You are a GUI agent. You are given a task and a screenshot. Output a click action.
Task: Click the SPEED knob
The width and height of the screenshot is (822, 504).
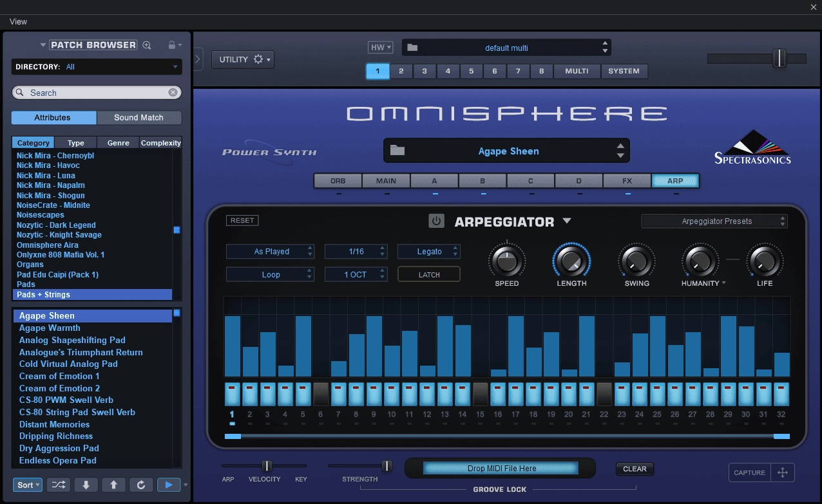pyautogui.click(x=507, y=261)
